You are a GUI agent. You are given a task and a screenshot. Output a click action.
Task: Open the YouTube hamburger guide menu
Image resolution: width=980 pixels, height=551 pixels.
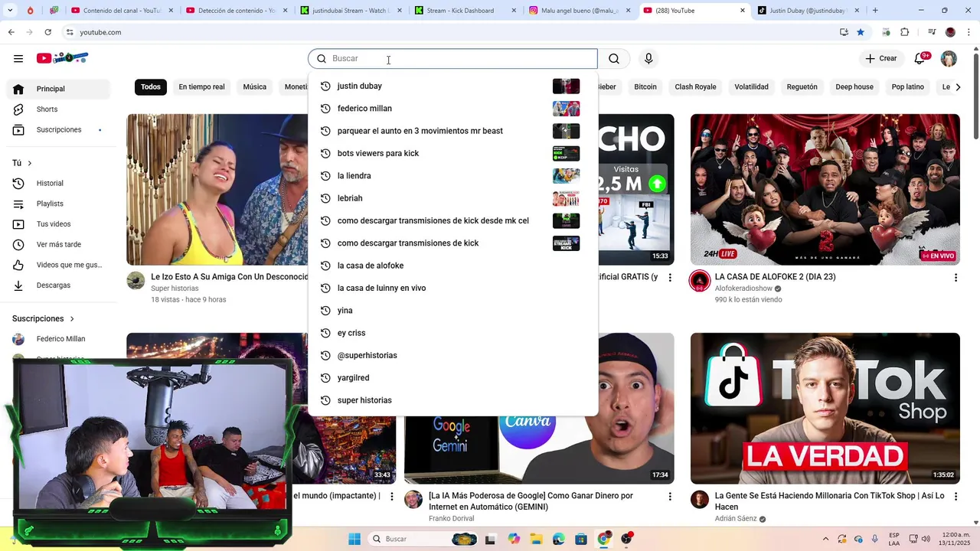pos(18,59)
